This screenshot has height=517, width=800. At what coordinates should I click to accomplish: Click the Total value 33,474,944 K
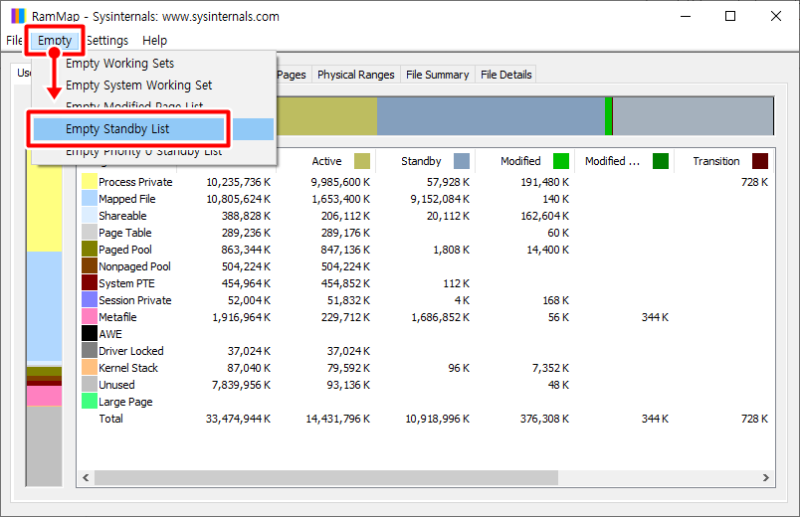click(238, 419)
